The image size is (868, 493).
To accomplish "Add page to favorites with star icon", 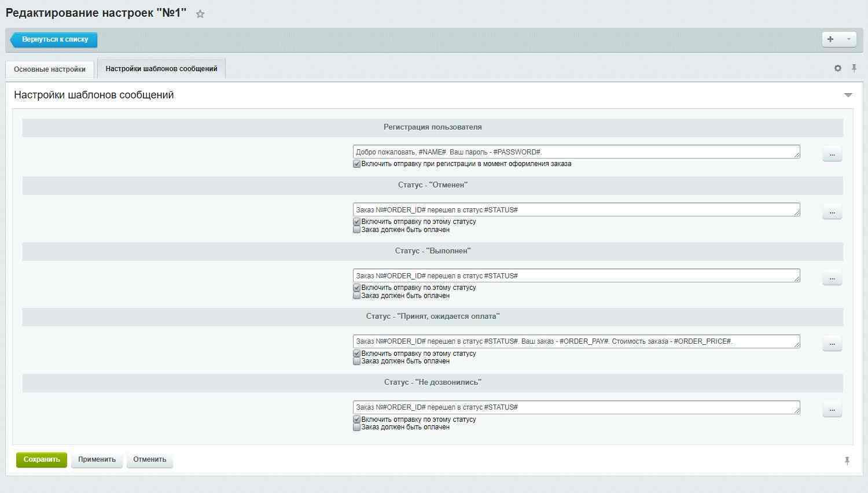I will tap(200, 14).
